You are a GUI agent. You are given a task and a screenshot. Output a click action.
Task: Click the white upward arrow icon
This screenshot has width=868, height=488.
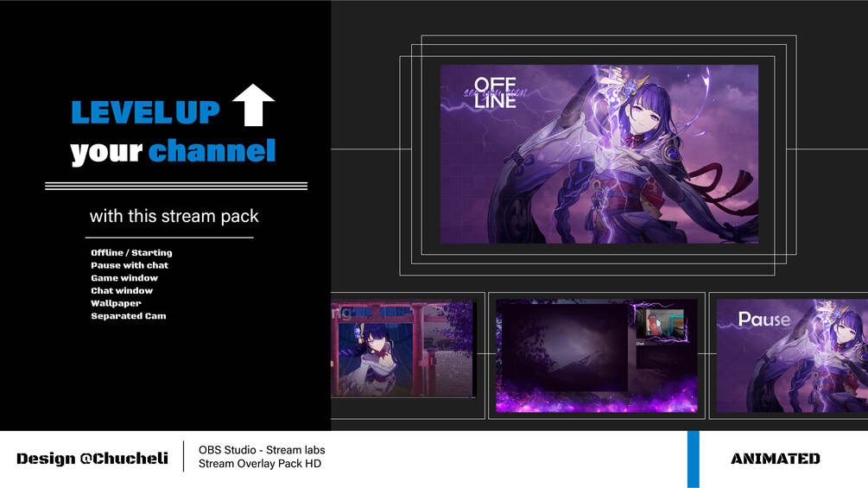[254, 105]
